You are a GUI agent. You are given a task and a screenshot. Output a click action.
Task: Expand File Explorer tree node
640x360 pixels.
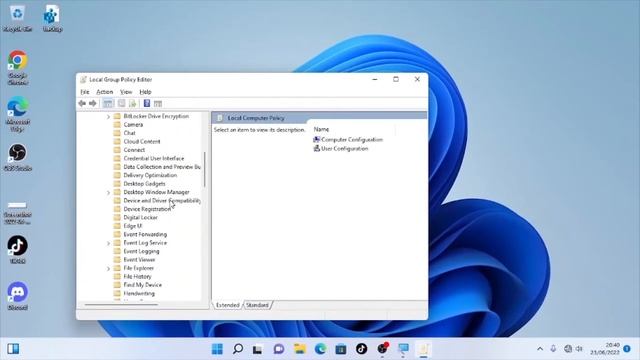point(108,269)
